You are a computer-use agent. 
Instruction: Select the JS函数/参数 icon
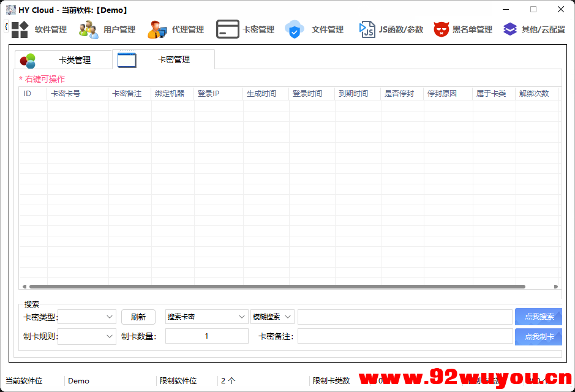pos(367,29)
